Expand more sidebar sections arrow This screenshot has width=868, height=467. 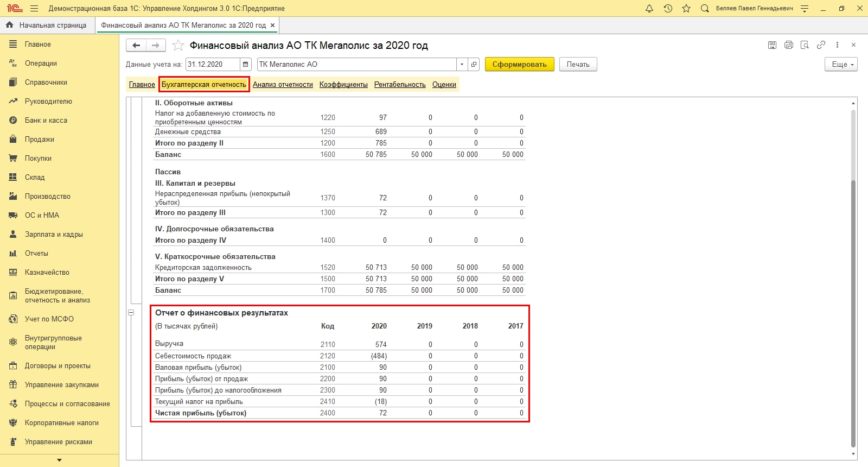point(59,460)
